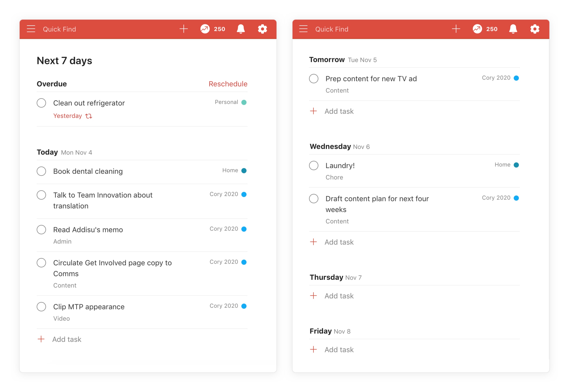Mark 'Draft content plan for next four weeks' done
This screenshot has width=569, height=392.
pyautogui.click(x=314, y=198)
